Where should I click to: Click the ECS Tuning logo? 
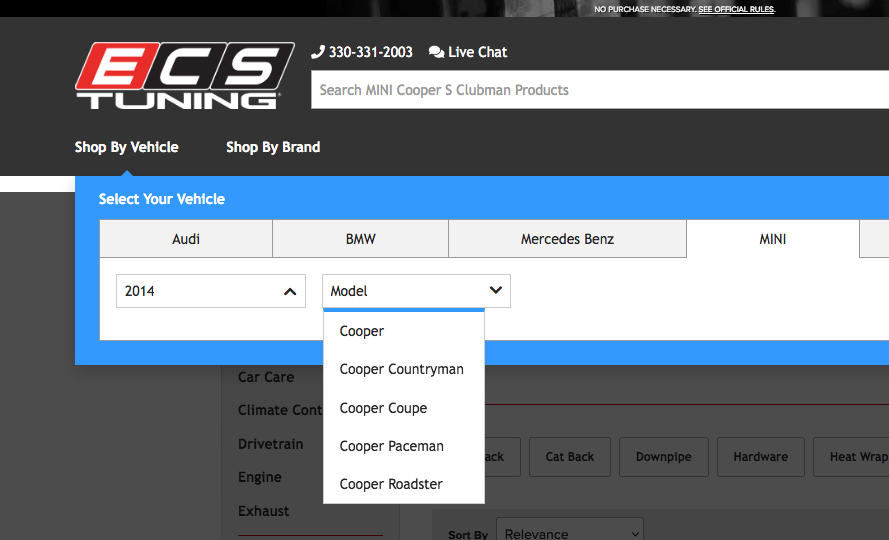click(x=184, y=75)
